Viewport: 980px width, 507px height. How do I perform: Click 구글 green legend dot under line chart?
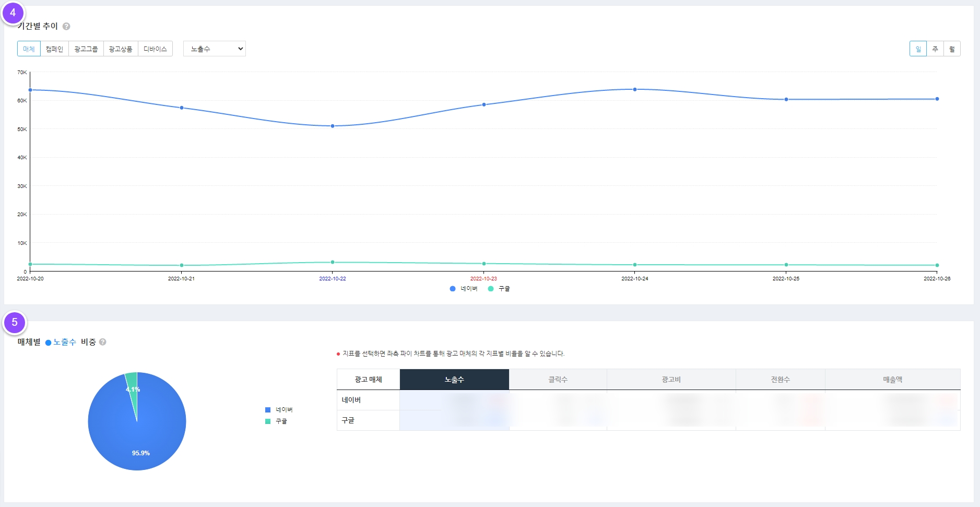(491, 289)
